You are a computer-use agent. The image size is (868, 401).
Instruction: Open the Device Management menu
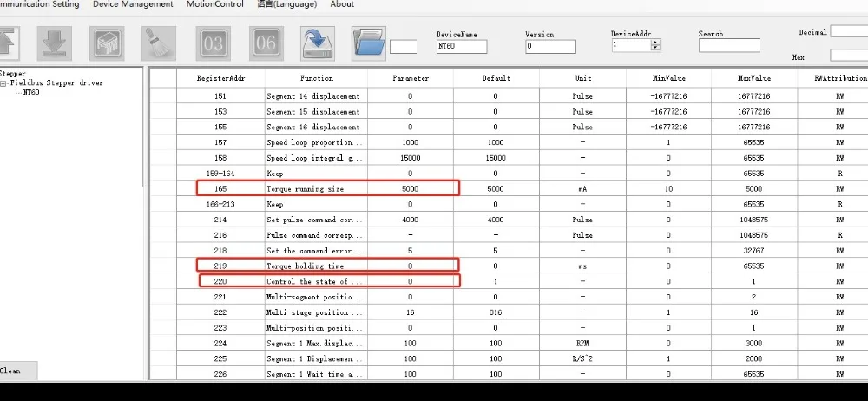pyautogui.click(x=133, y=4)
